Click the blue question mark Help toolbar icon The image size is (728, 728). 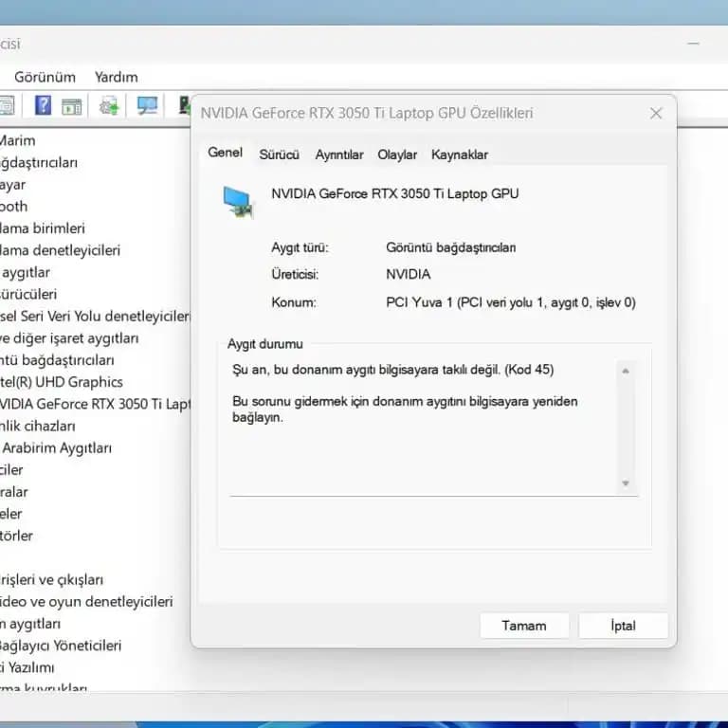pyautogui.click(x=43, y=105)
